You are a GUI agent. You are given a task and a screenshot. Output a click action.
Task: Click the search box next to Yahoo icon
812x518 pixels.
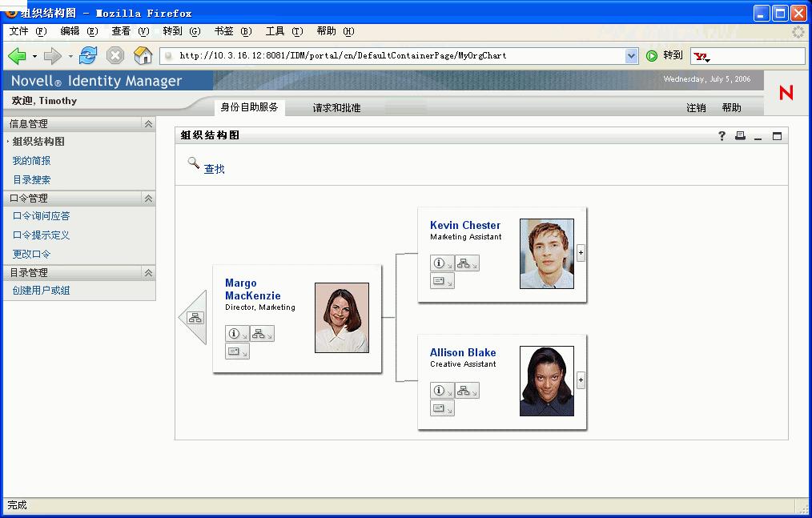pyautogui.click(x=758, y=56)
